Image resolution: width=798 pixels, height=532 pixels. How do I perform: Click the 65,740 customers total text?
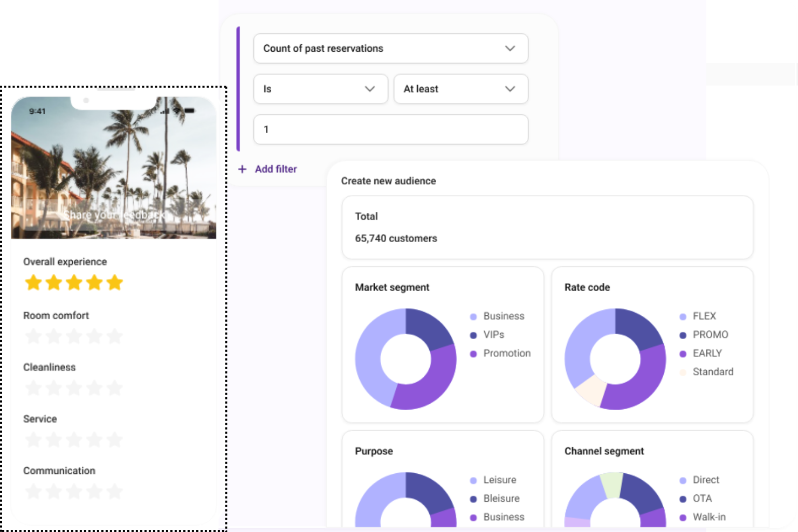pyautogui.click(x=396, y=238)
